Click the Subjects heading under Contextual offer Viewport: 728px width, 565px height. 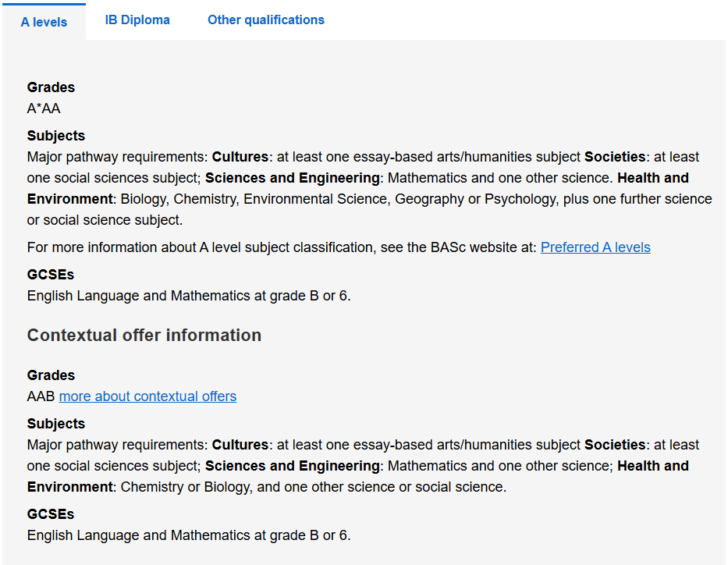55,424
